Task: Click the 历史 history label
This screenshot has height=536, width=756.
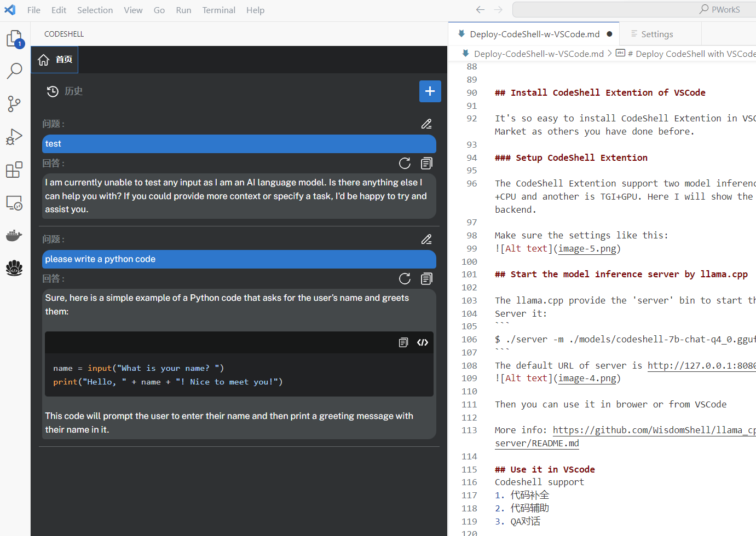Action: point(73,91)
